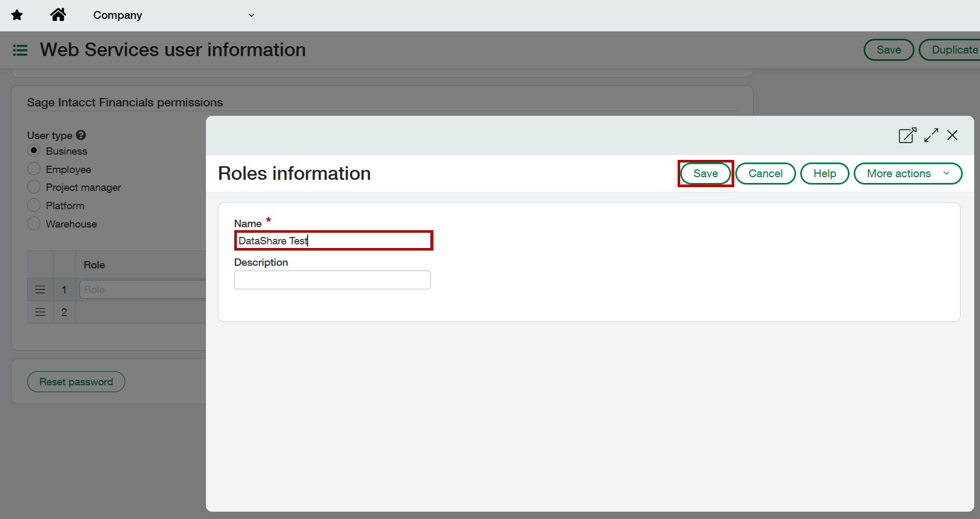Image resolution: width=980 pixels, height=519 pixels.
Task: Click into the Description field
Action: 332,280
